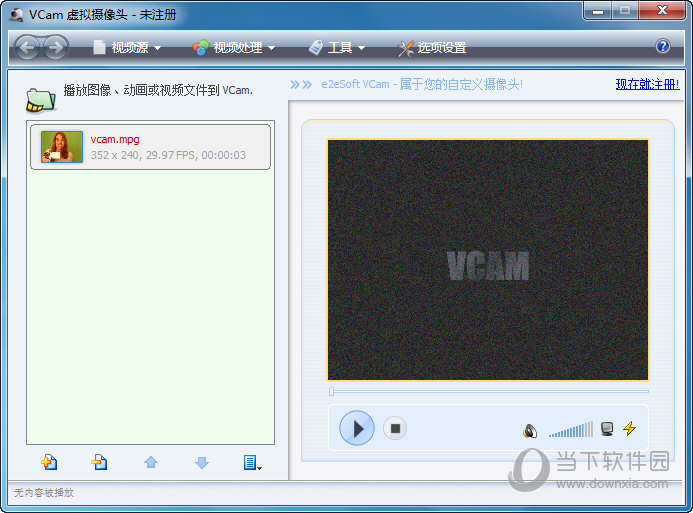Move playlist item down with arrow
Image resolution: width=693 pixels, height=513 pixels.
[202, 462]
